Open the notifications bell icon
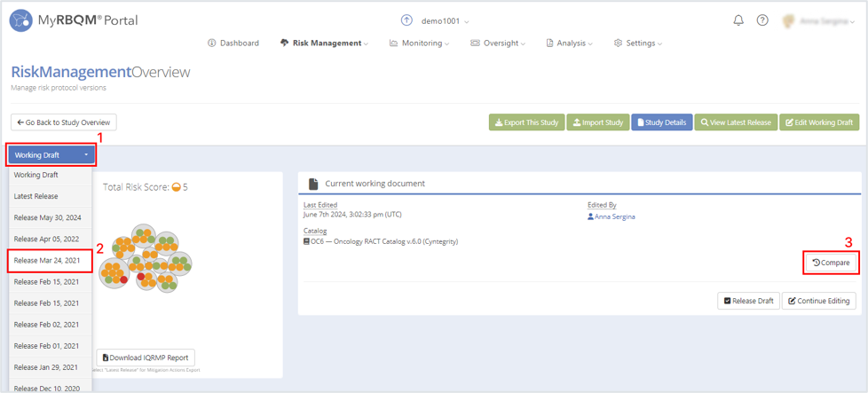Image resolution: width=868 pixels, height=393 pixels. click(738, 20)
